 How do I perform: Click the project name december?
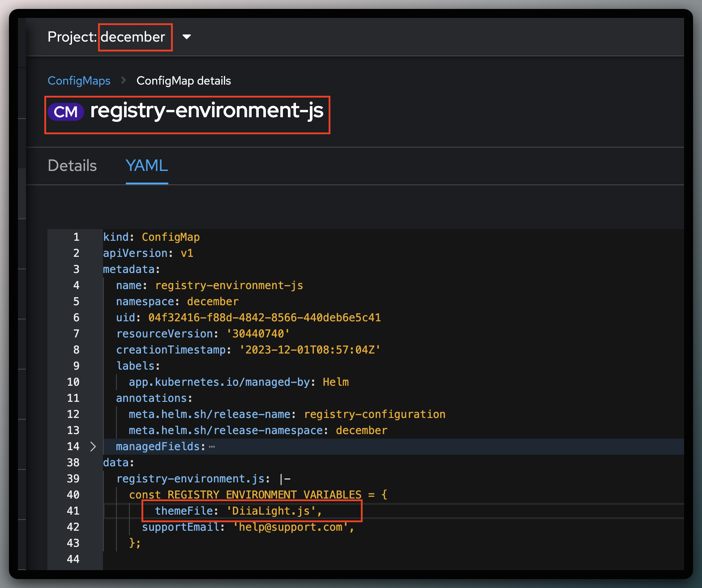(x=133, y=37)
